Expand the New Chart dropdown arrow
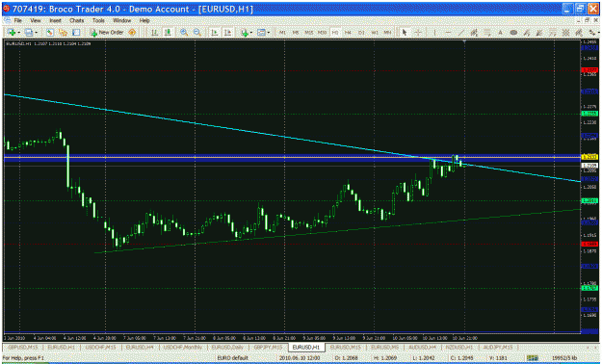Screen dimensions: 602x364 click(19, 33)
